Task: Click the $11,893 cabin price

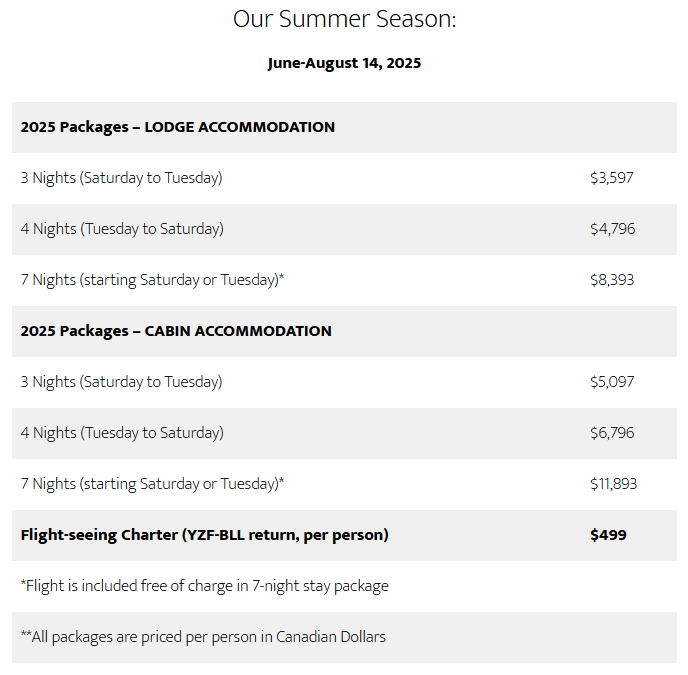Action: (x=613, y=484)
